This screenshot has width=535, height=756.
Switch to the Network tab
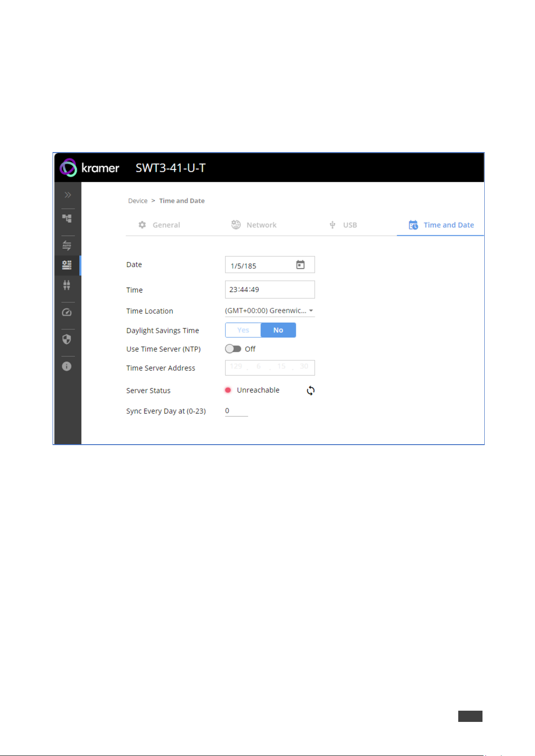[x=254, y=225]
